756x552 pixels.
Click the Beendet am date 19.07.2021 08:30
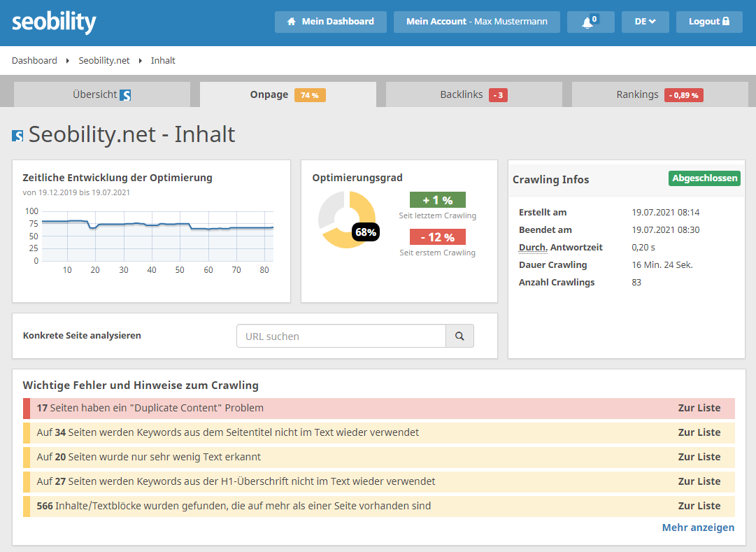(665, 229)
